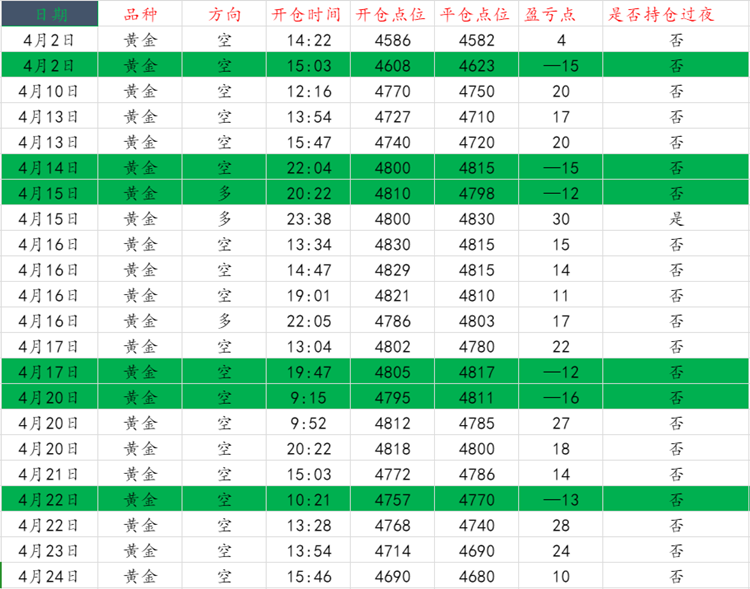The height and width of the screenshot is (589, 750).
Task: Click the open price cell 4829
Action: [x=393, y=269]
